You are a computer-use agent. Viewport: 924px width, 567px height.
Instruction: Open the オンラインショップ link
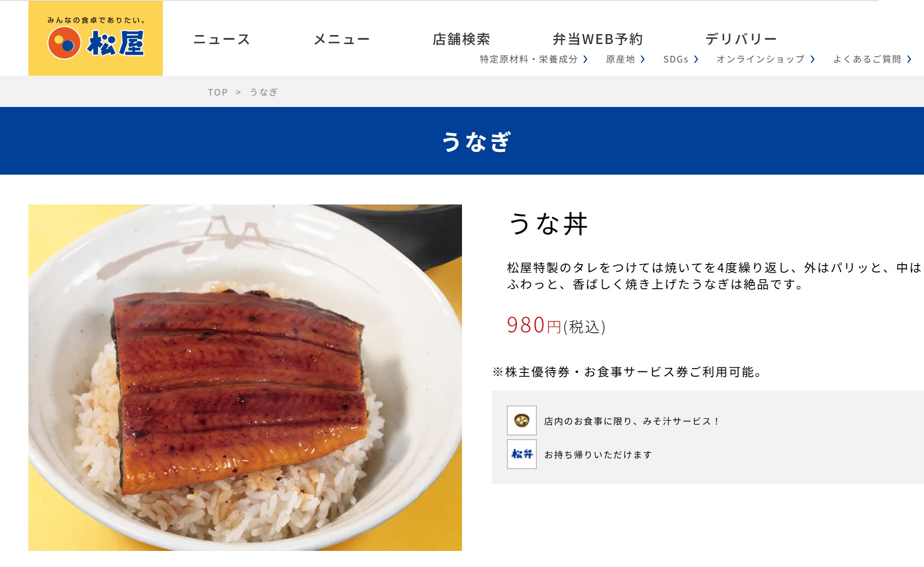[761, 59]
